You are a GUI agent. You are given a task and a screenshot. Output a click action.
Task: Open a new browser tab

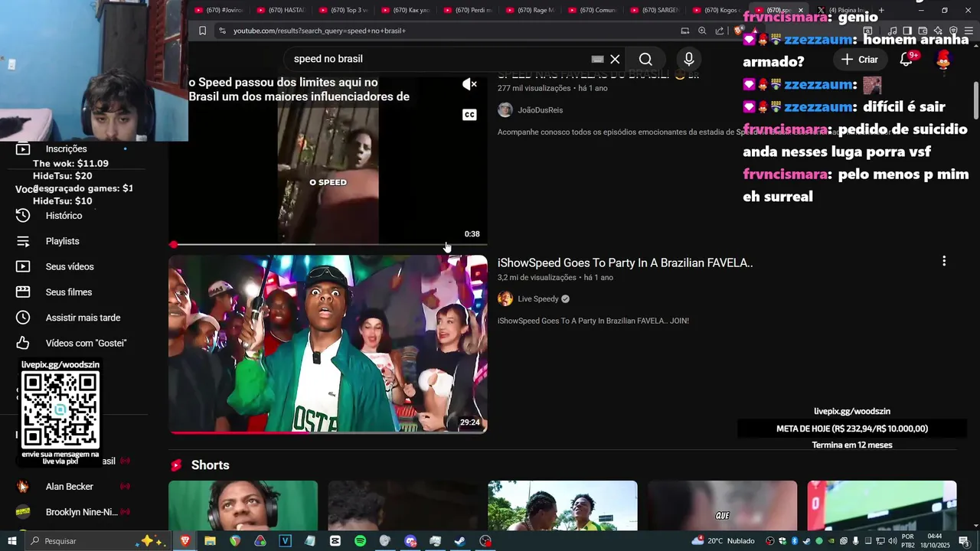pos(881,10)
